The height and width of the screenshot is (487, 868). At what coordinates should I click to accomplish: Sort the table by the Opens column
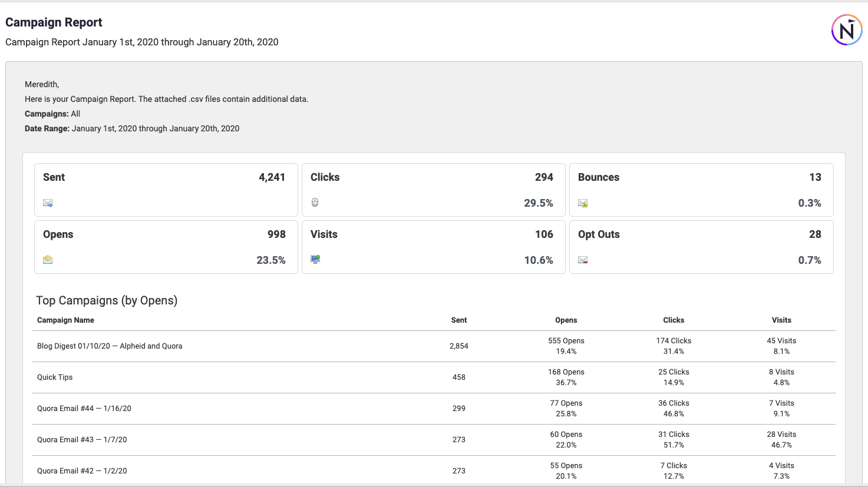pos(566,320)
